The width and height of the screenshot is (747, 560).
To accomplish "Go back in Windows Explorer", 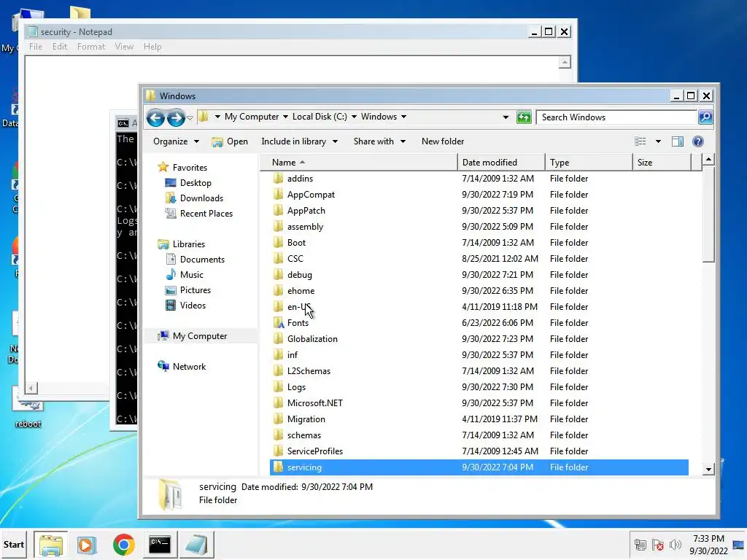I will [x=155, y=117].
